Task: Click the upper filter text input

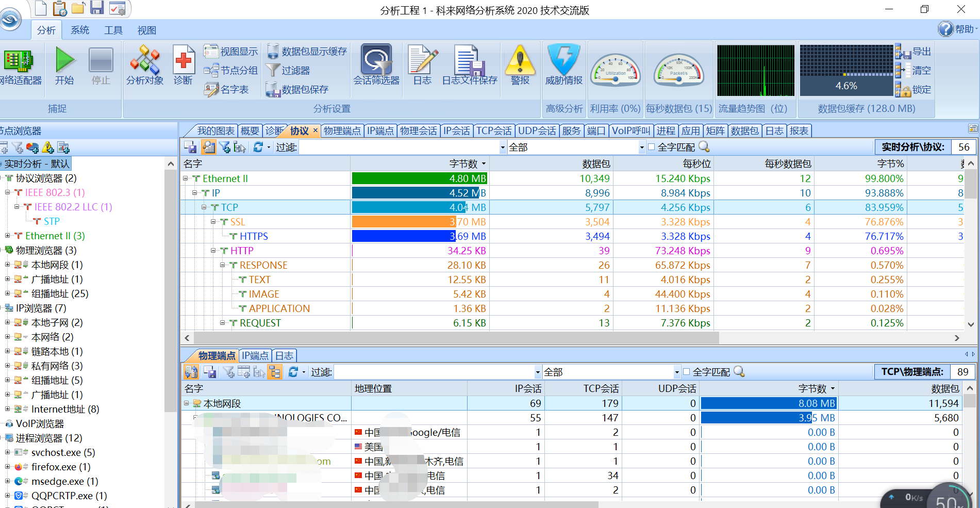Action: tap(399, 148)
